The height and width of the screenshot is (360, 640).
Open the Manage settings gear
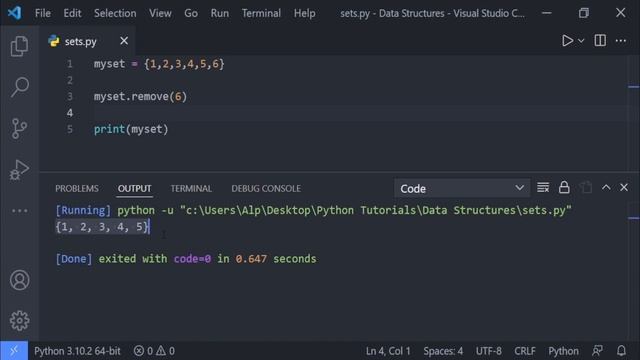(19, 321)
